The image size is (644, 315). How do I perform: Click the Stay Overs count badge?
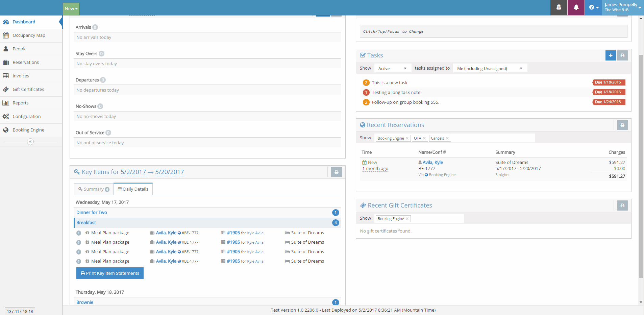[102, 54]
